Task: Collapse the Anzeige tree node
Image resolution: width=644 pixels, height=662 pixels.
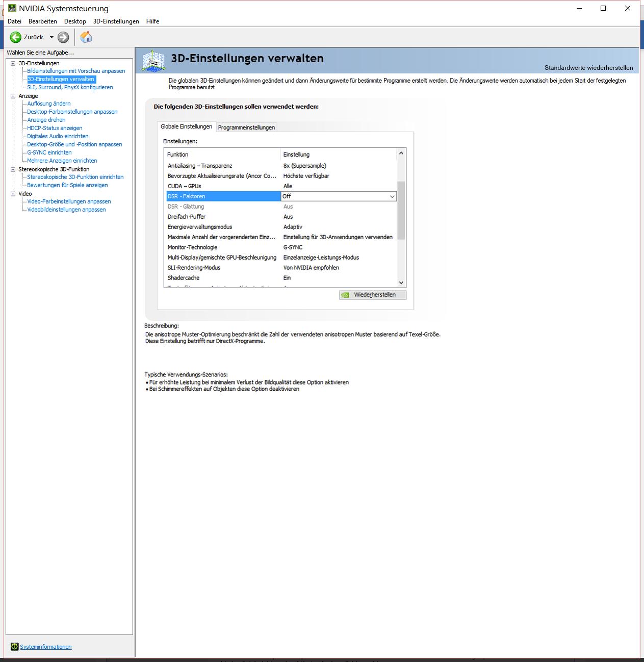Action: coord(13,96)
